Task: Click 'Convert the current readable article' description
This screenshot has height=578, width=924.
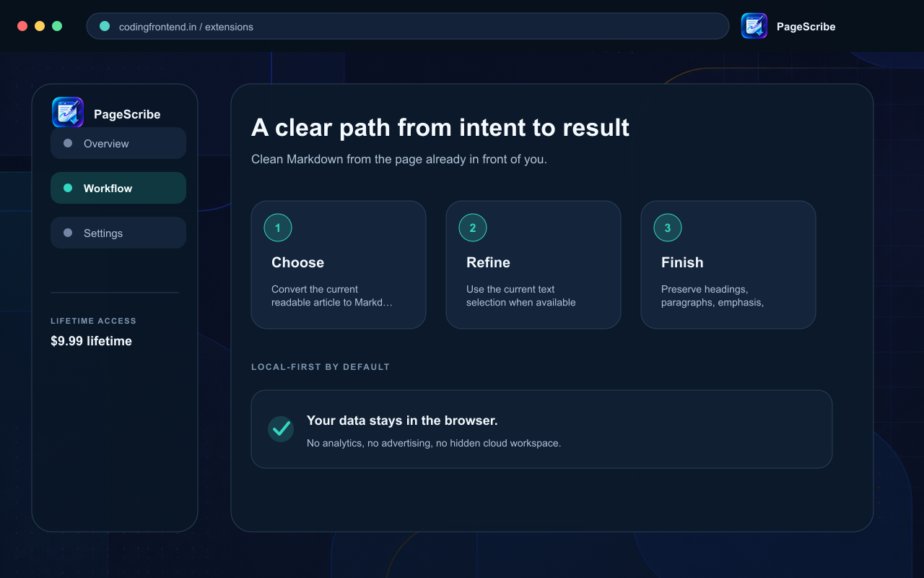Action: coord(332,296)
